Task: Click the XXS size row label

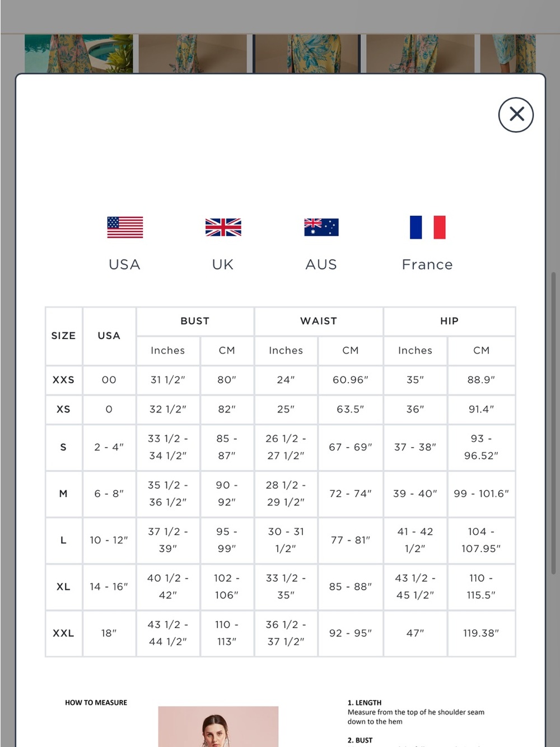Action: pos(63,380)
